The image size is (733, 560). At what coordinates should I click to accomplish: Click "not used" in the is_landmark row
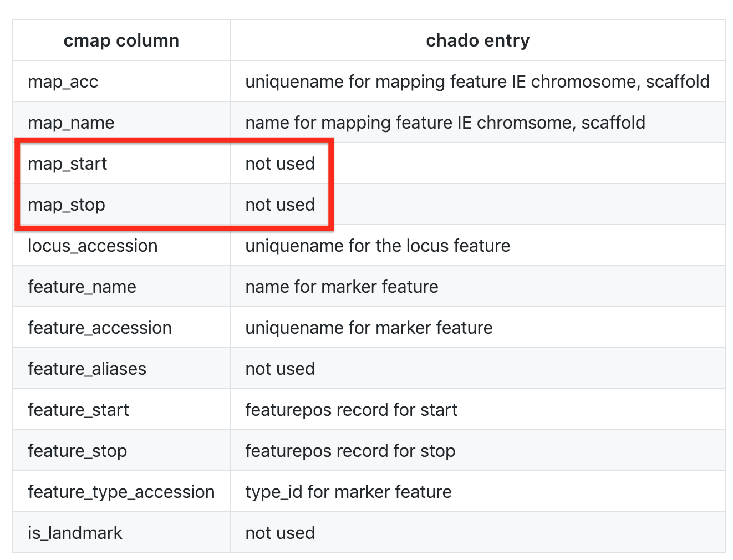pos(280,533)
